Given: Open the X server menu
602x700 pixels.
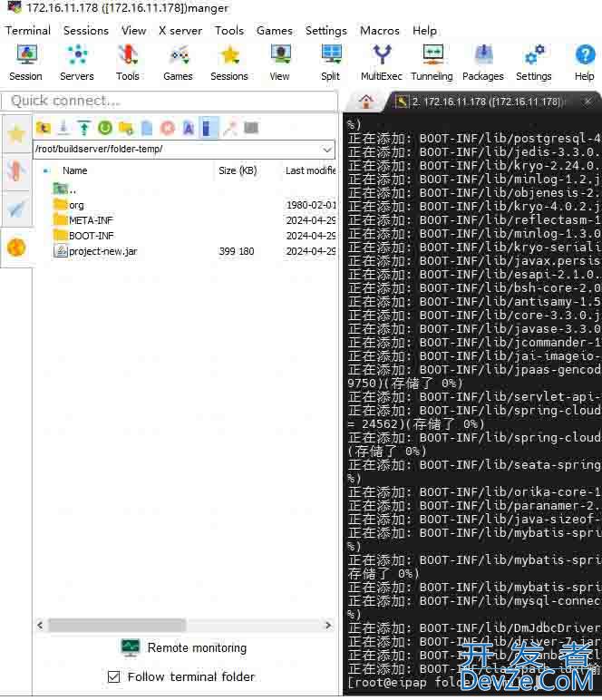Looking at the screenshot, I should click(x=180, y=30).
